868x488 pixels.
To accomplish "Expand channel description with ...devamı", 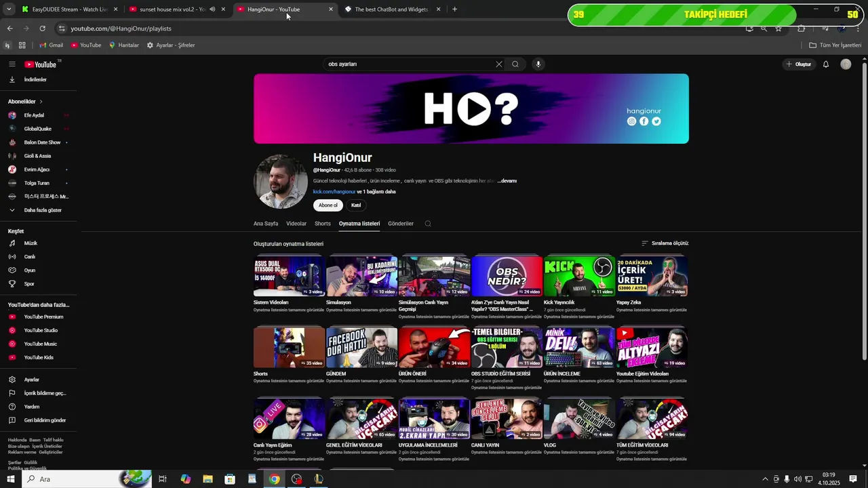I will tap(507, 181).
